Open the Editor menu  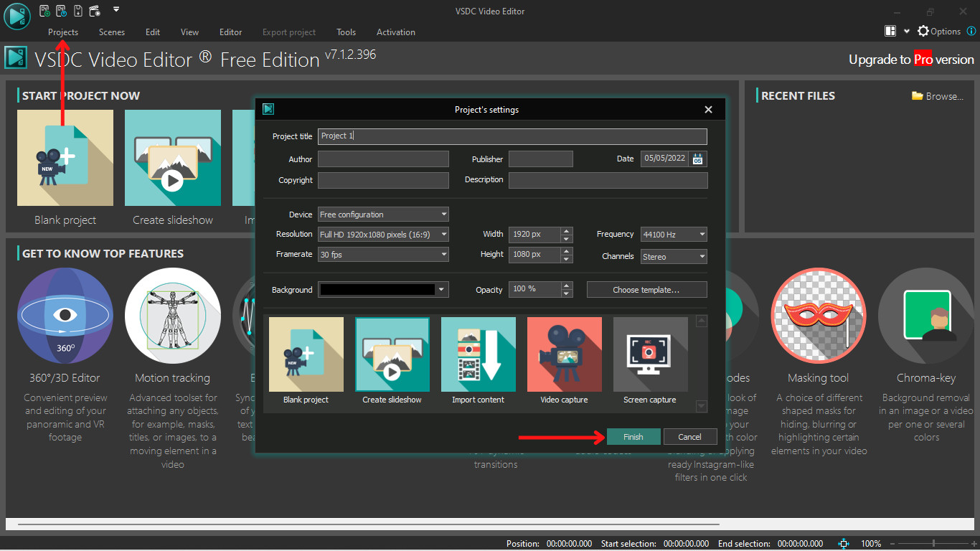coord(231,32)
